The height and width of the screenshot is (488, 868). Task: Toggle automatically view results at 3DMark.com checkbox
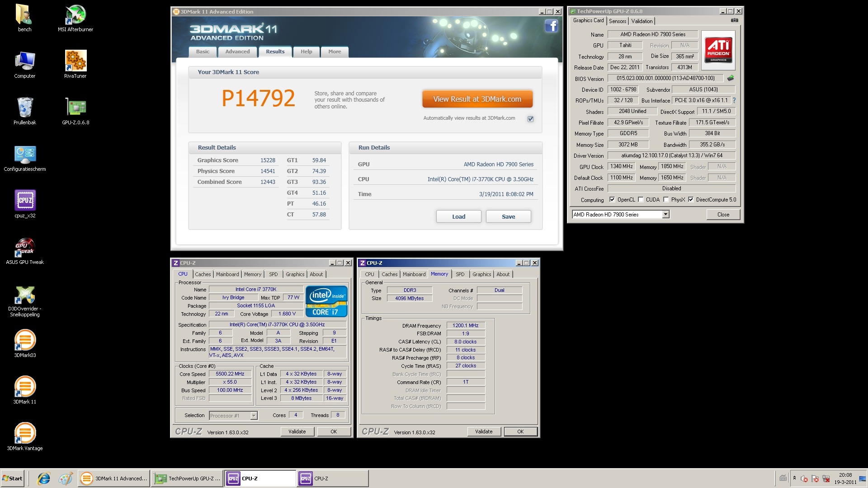(x=530, y=119)
